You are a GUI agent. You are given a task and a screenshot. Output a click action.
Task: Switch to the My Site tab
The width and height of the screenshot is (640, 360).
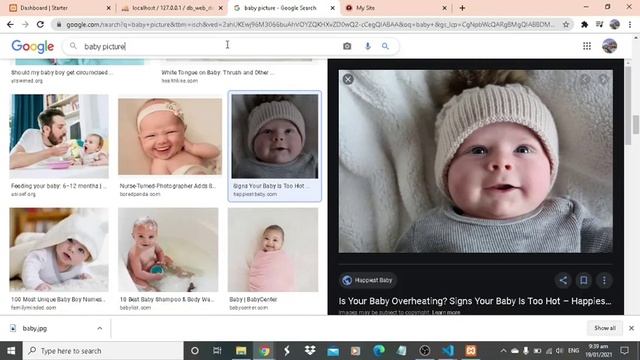395,8
